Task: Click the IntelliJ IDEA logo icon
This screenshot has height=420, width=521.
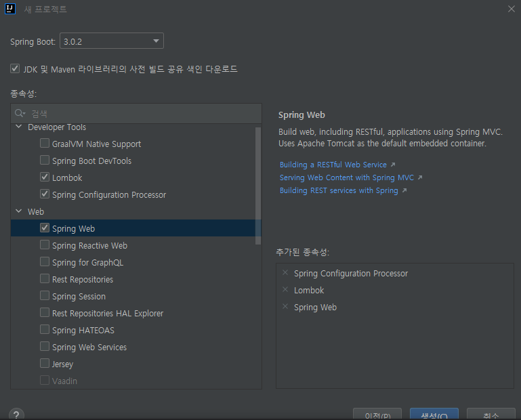Action: coord(10,9)
